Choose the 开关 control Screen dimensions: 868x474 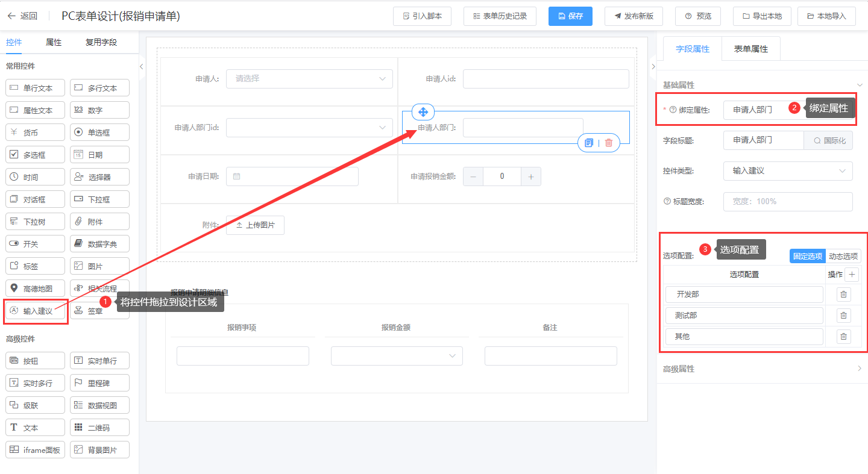coord(35,244)
